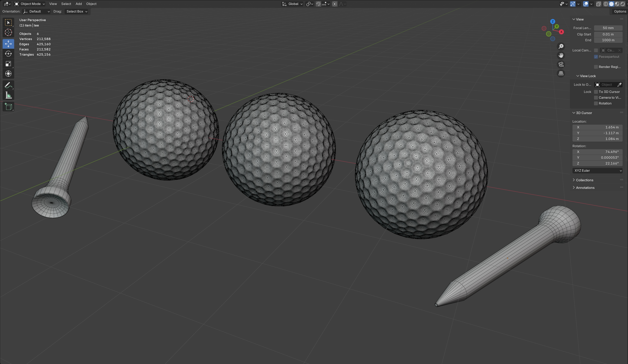Image resolution: width=628 pixels, height=364 pixels.
Task: Select the Cursor tool in toolbar
Action: tap(8, 33)
